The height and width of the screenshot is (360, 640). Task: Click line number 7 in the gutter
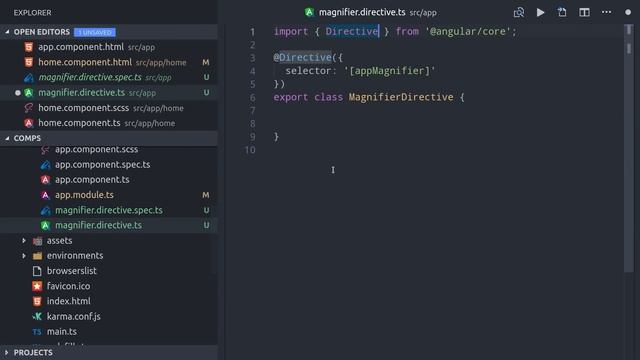click(253, 111)
